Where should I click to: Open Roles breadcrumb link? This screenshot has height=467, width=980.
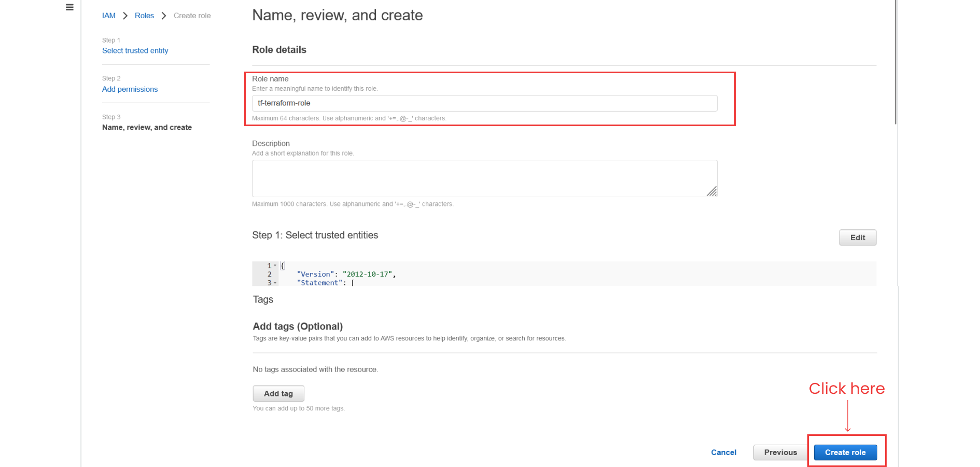pos(144,16)
